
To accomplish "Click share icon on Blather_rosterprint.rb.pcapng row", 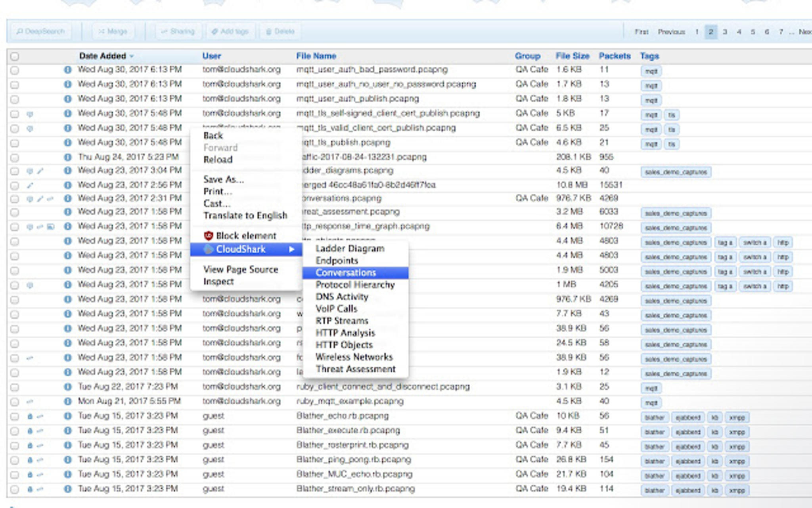I will pos(40,446).
